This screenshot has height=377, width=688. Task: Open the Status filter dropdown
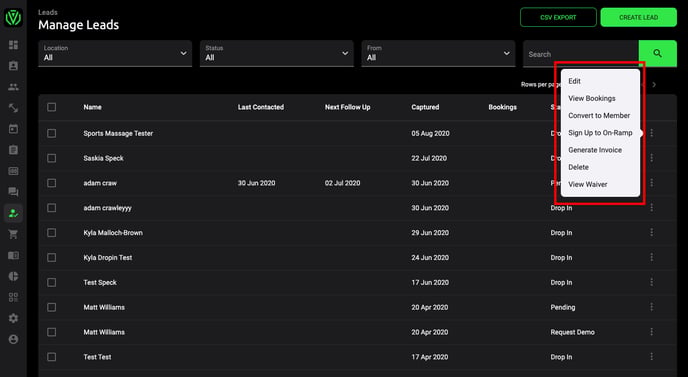click(x=277, y=54)
